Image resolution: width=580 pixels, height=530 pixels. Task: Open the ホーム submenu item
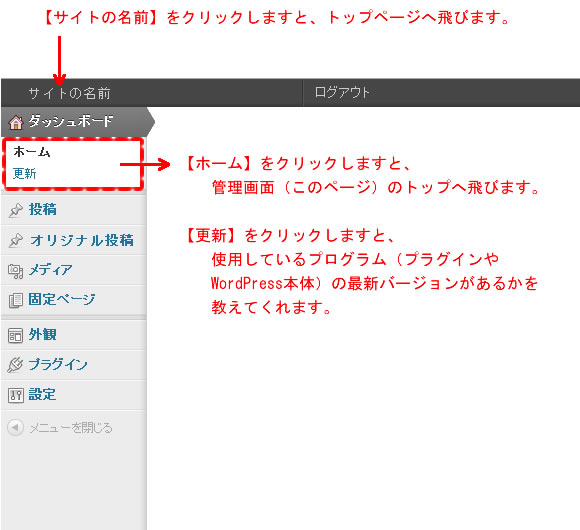click(x=32, y=152)
